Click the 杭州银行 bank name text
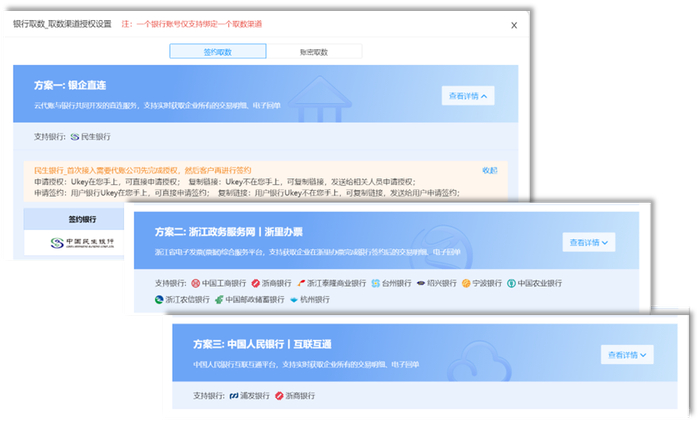Viewport: 700px width, 421px height. [315, 299]
